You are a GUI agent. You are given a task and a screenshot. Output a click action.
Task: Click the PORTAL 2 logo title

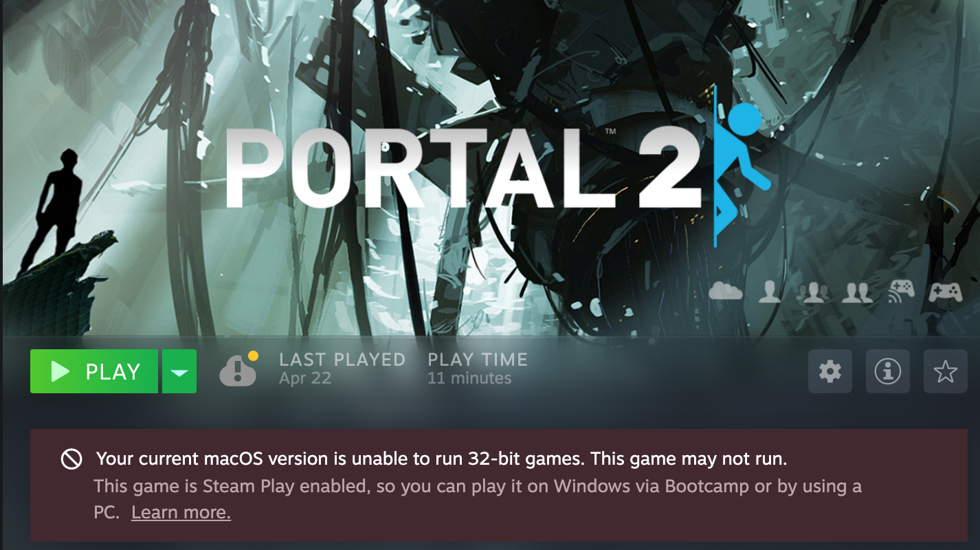(x=465, y=167)
